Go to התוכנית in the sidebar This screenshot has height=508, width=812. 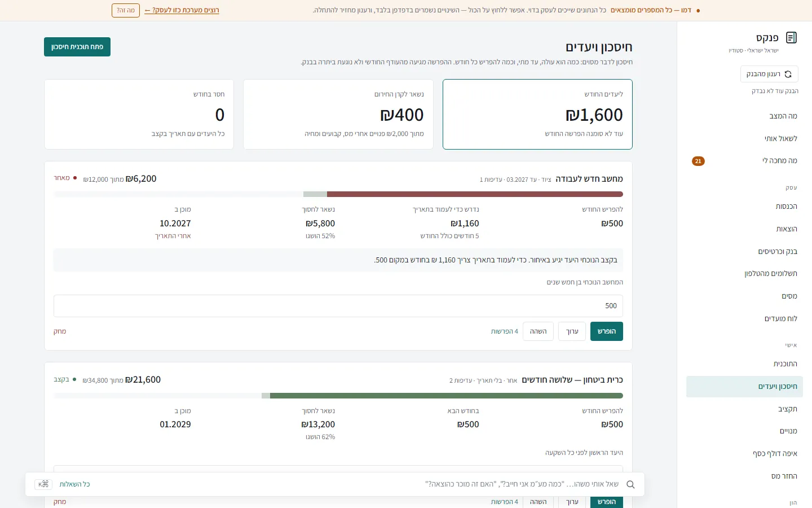pos(744,364)
